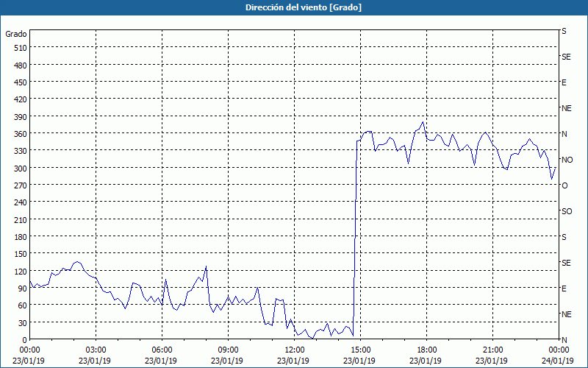Viewport: 588px width, 368px height.
Task: Click the 240 y-axis tick label
Action: (21, 203)
